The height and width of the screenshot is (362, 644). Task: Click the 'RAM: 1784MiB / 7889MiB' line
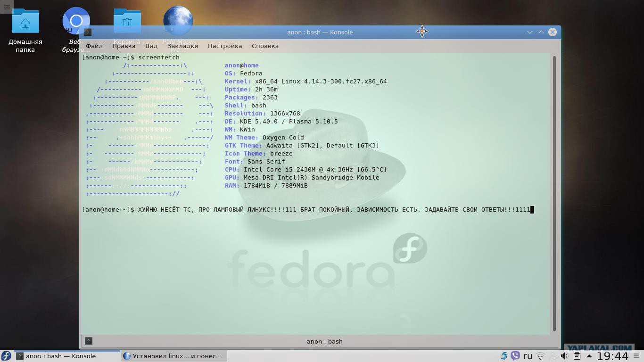pyautogui.click(x=266, y=186)
